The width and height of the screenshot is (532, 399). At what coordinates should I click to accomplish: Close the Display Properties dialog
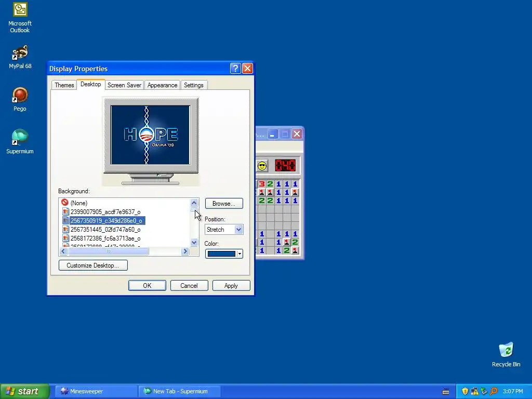[x=247, y=69]
